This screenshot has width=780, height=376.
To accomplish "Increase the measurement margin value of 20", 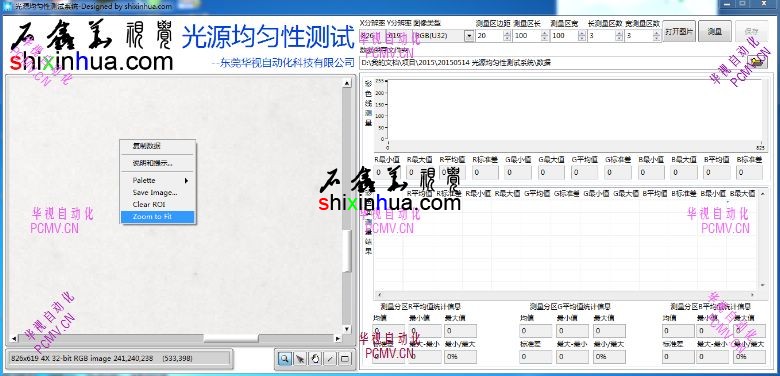I will [x=507, y=33].
